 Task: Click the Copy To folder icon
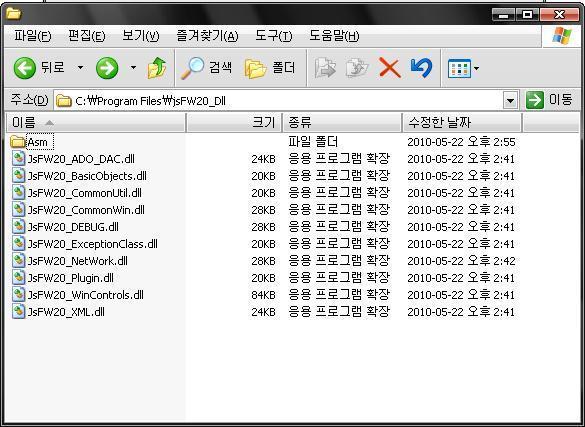tap(357, 68)
